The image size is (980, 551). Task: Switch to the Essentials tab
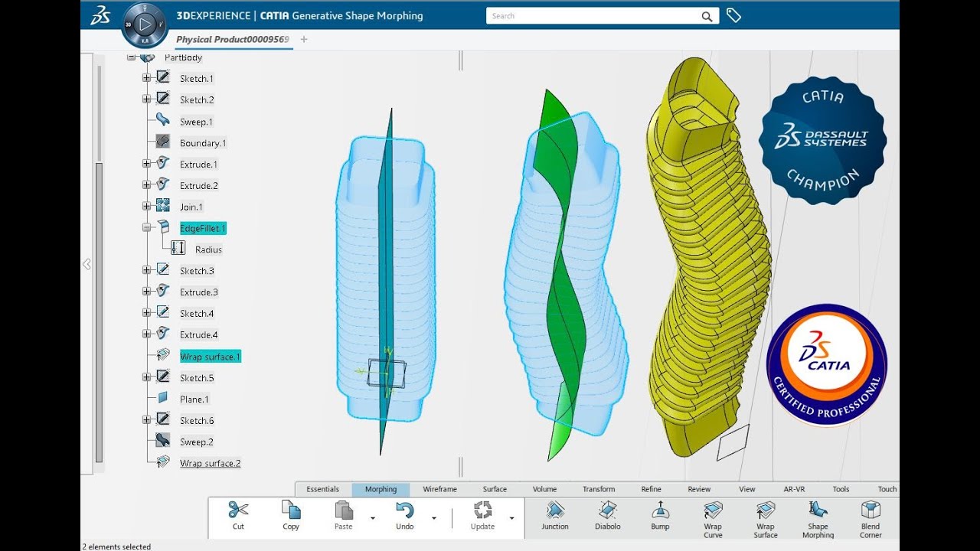[x=322, y=490]
